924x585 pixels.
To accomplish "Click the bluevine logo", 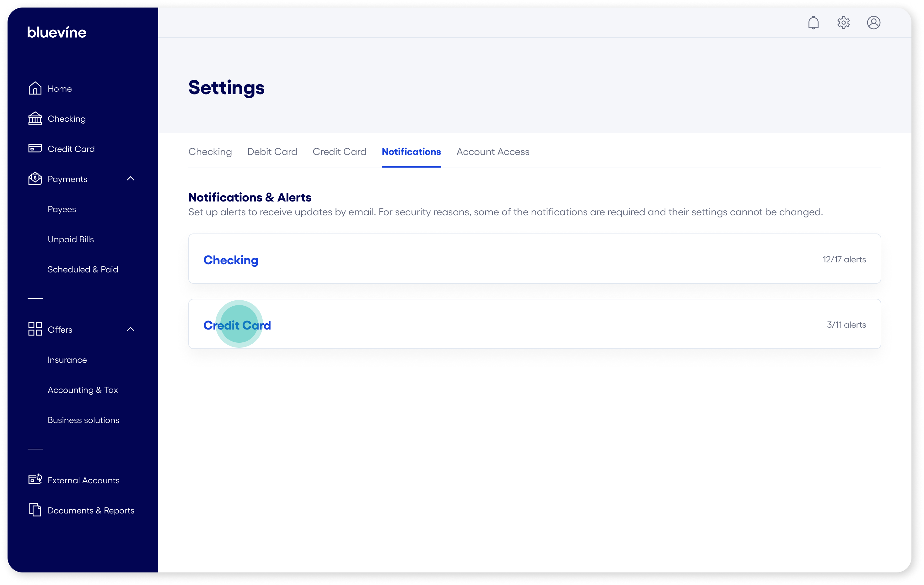I will pos(56,32).
